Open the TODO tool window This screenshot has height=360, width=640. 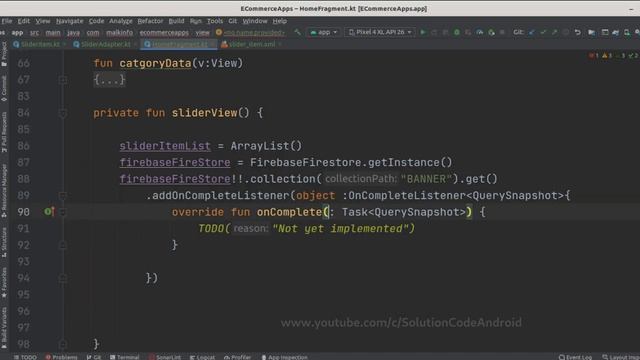(x=25, y=357)
